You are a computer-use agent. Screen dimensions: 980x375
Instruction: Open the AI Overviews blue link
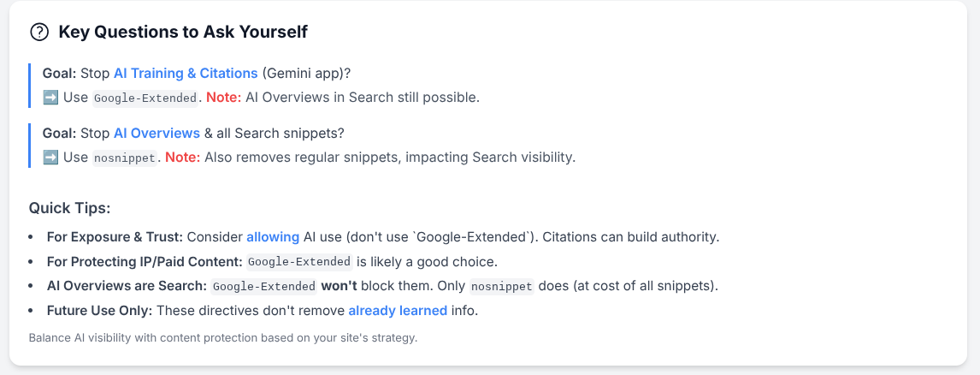click(156, 134)
